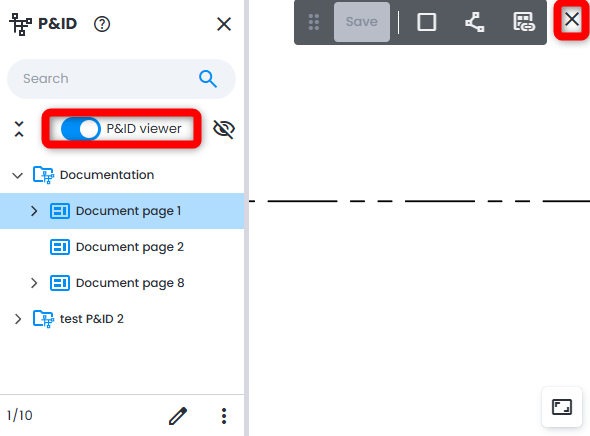Click the drag handle dots on toolbar
590x436 pixels.
tap(314, 22)
